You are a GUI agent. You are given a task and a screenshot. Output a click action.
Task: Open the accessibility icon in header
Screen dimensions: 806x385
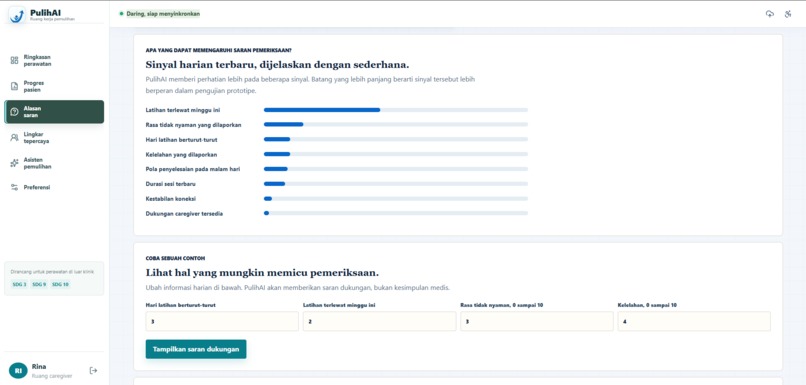788,14
